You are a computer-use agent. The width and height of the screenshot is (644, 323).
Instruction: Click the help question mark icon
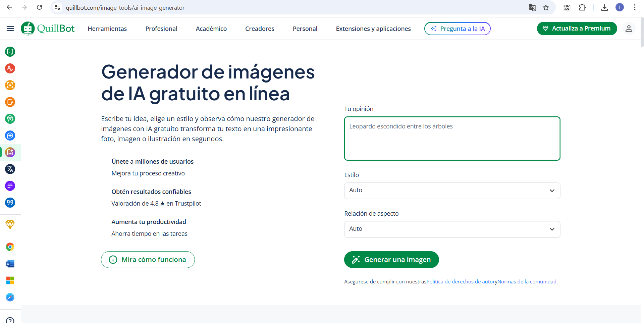10,320
